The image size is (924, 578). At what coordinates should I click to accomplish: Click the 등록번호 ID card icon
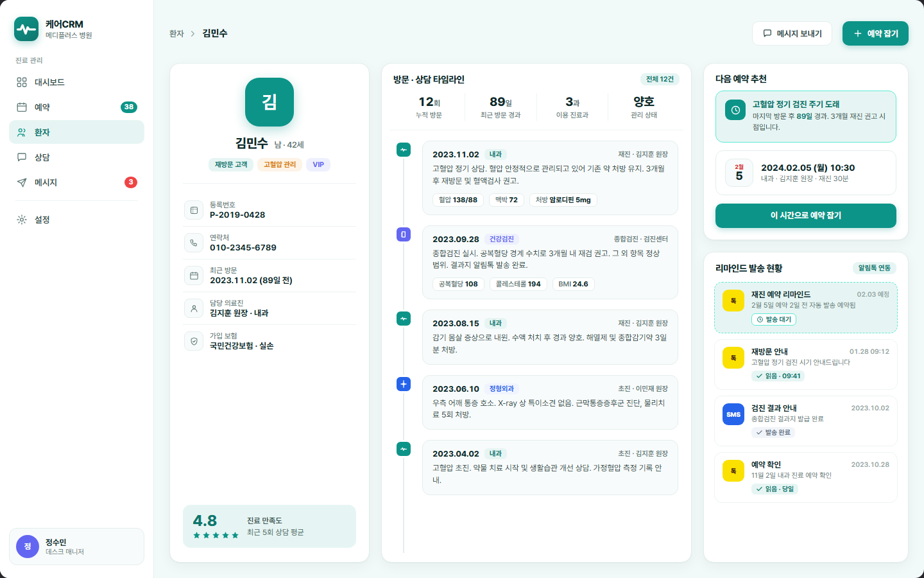click(x=194, y=210)
